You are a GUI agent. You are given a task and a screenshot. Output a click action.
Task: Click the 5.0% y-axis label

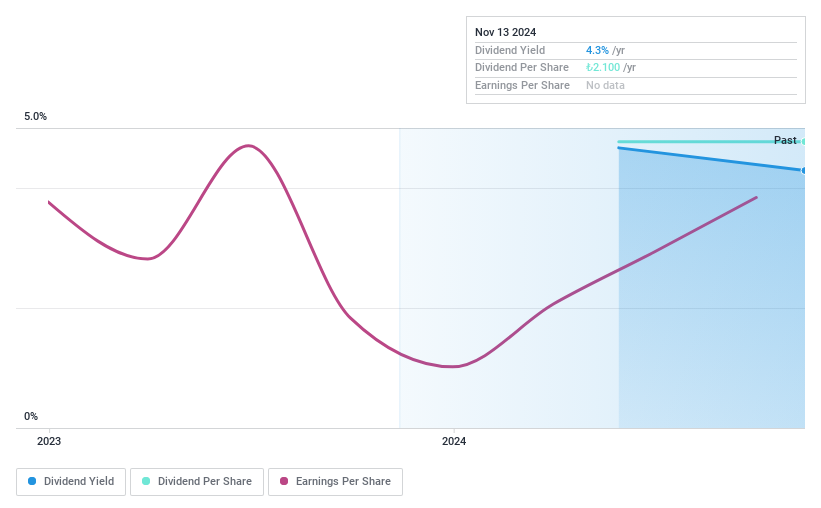tap(36, 117)
